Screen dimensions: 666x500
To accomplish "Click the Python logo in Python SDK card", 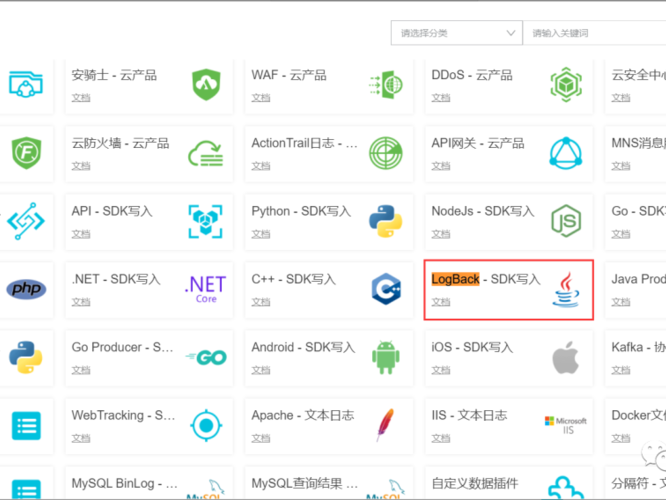I will (386, 221).
